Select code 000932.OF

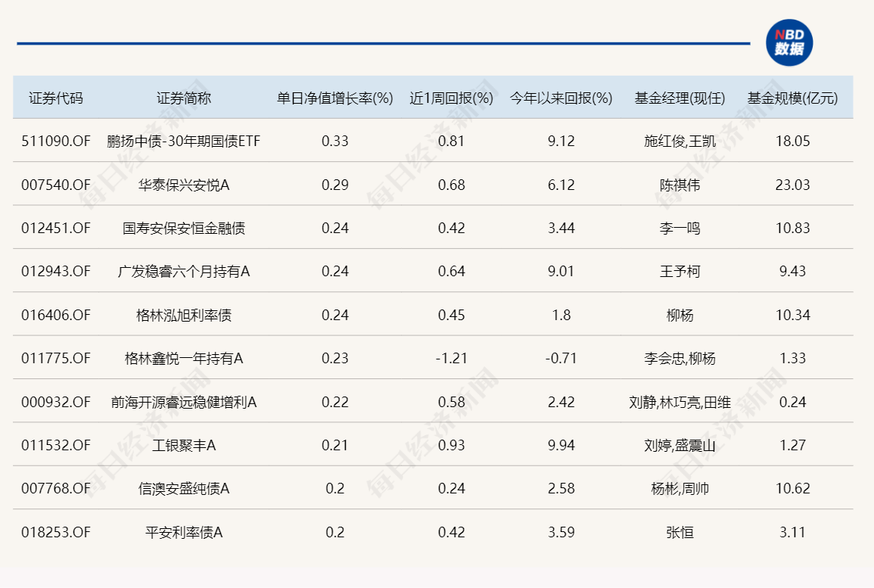56,403
